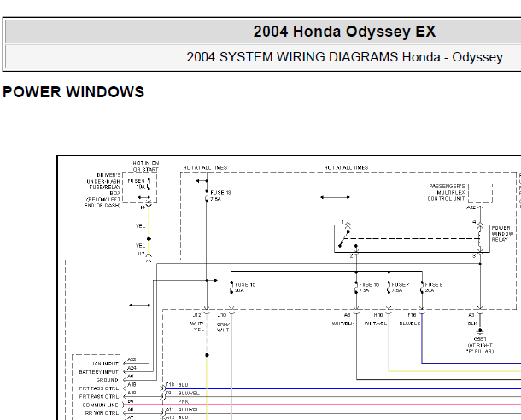This screenshot has width=521, height=420.
Task: Click the "(AT RIGHT 'B' PILLAR)" note
Action: coord(480,348)
